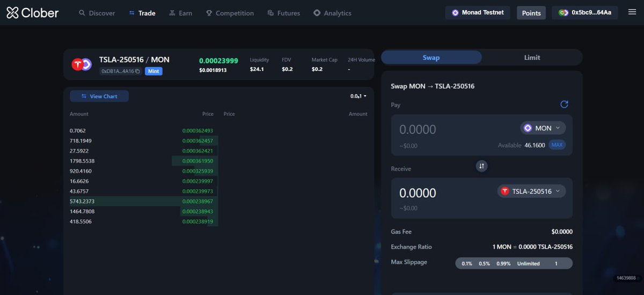
Task: Open the Monad Testnet network selector
Action: click(x=478, y=12)
